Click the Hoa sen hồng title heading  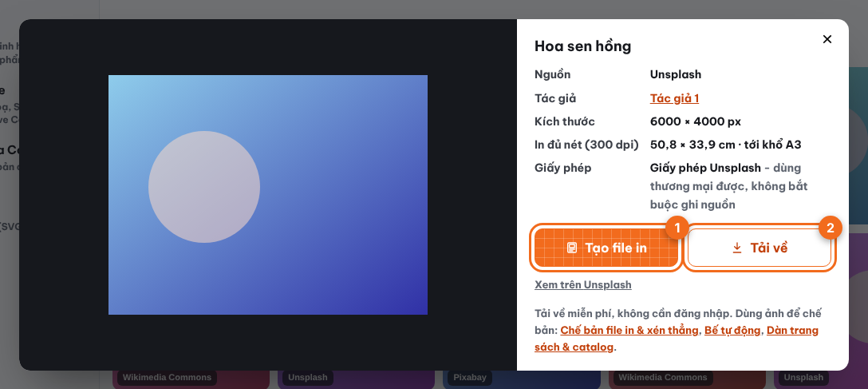pos(583,46)
